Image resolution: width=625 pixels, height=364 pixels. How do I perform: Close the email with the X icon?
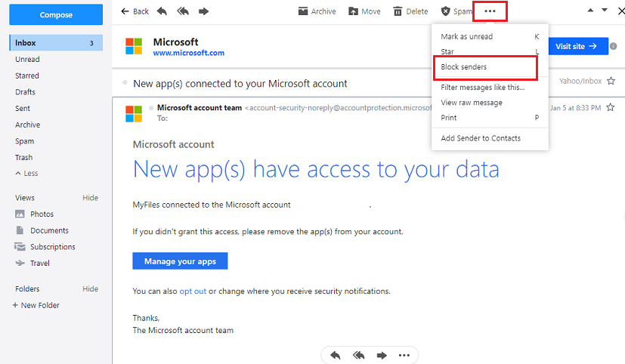click(621, 11)
